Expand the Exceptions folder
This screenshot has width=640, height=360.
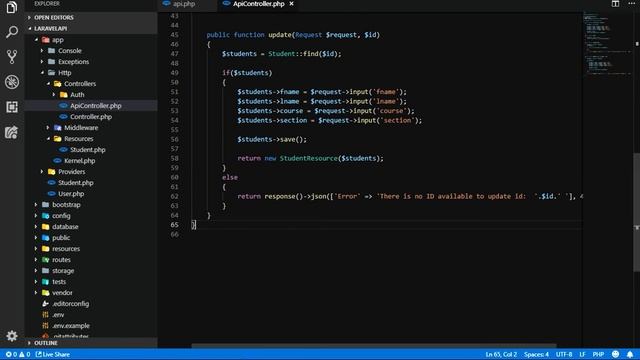[x=73, y=62]
